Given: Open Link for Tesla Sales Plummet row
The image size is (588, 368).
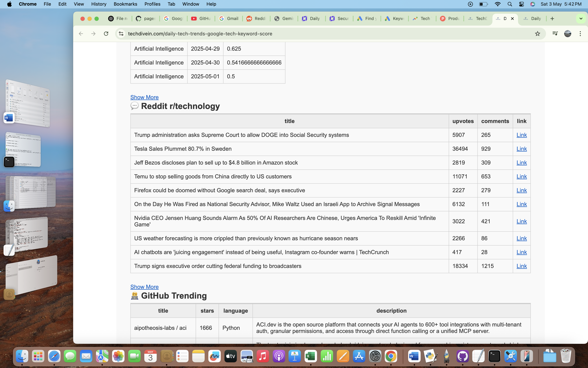Looking at the screenshot, I should point(521,149).
